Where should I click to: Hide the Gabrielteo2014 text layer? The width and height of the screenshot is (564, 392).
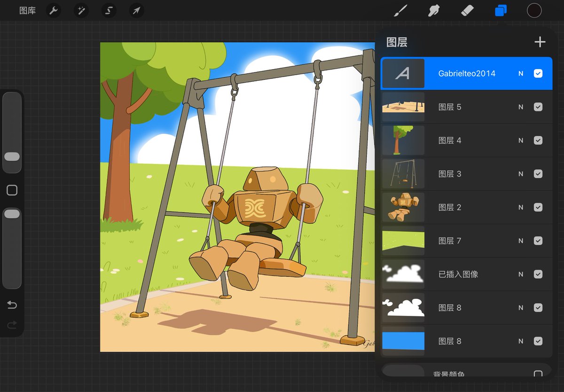pos(538,73)
